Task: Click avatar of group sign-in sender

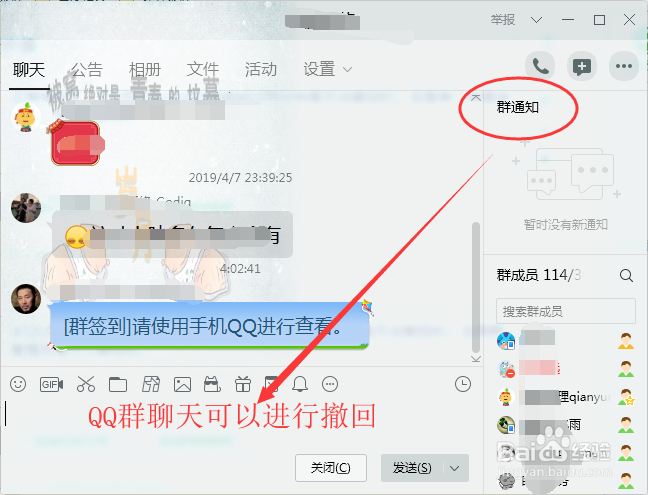Action: click(x=26, y=298)
